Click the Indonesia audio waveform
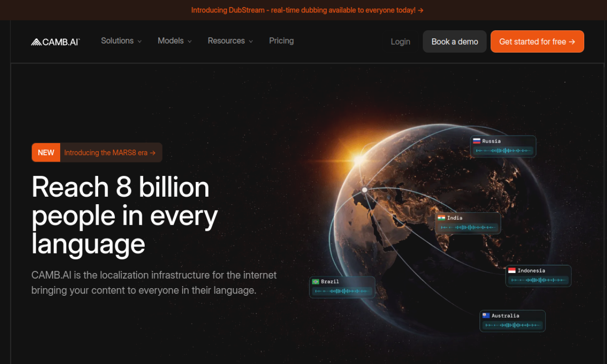 538,280
